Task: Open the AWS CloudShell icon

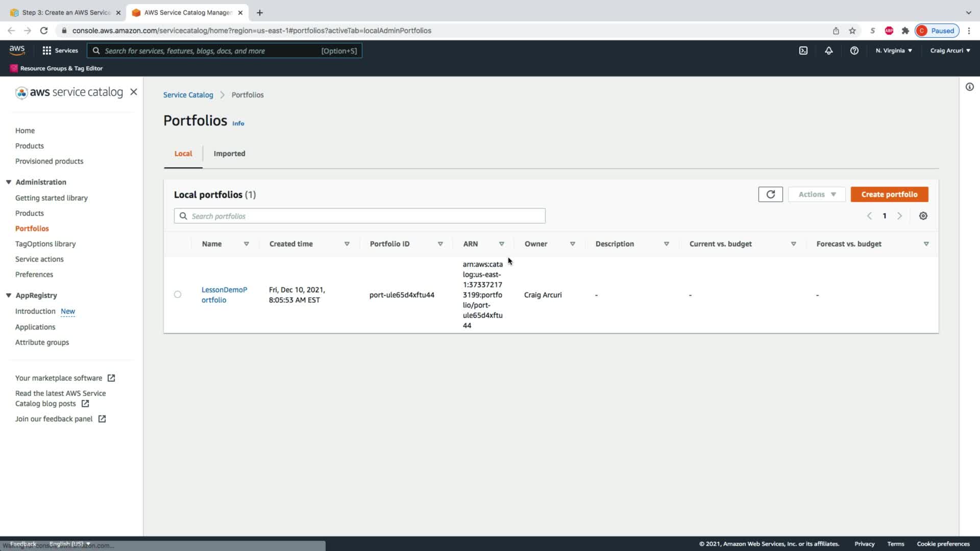Action: pos(803,51)
